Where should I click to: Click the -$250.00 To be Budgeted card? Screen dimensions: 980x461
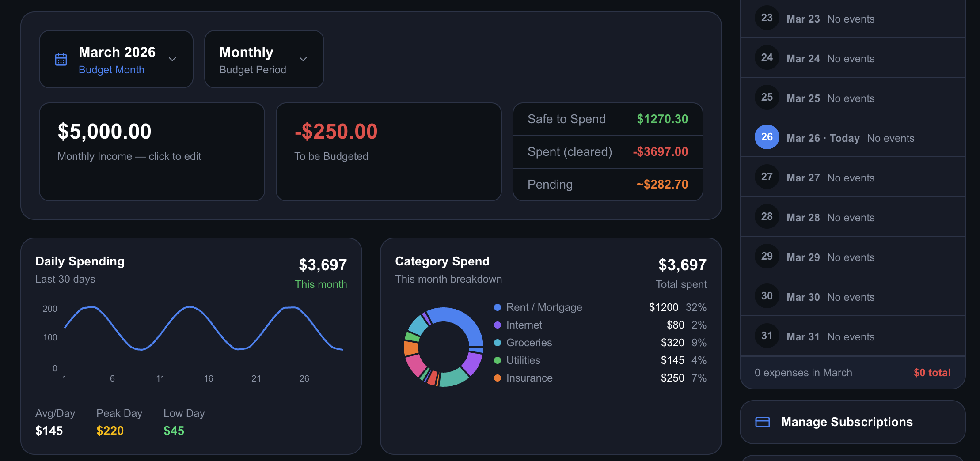pos(388,152)
